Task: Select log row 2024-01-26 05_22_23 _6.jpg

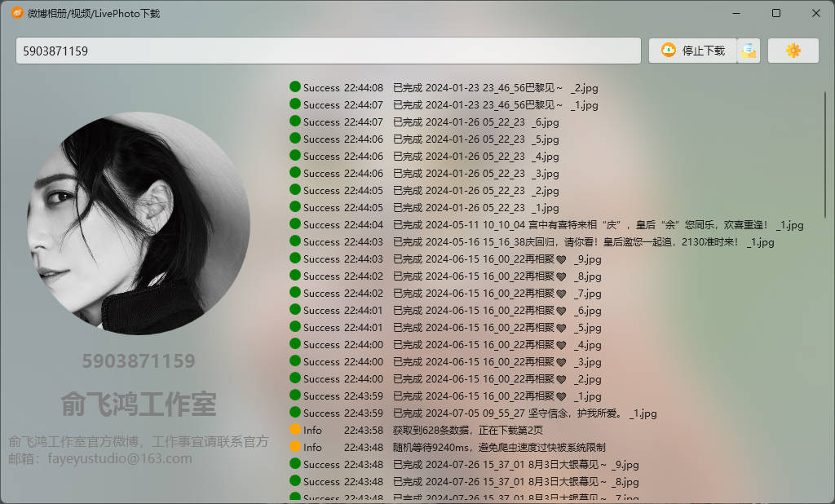Action: 424,122
